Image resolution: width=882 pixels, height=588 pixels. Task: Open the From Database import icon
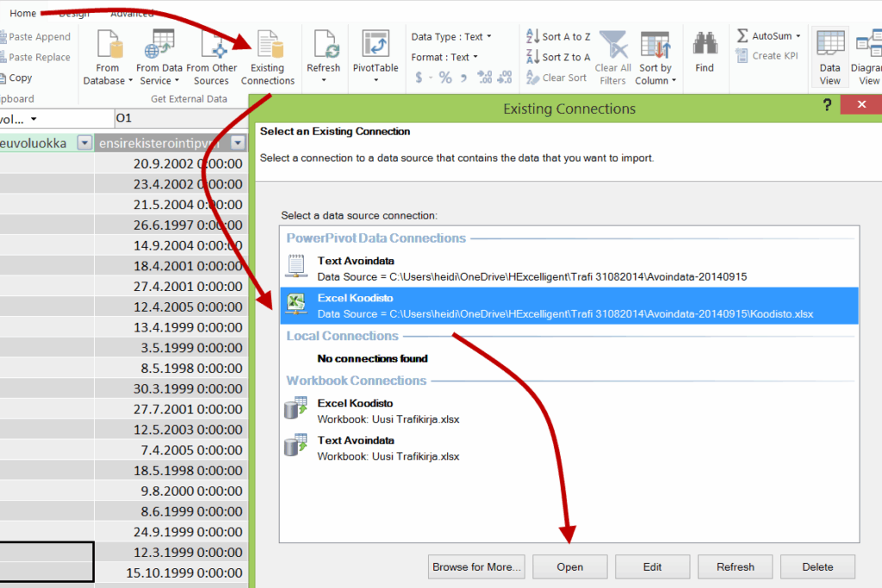[x=109, y=46]
